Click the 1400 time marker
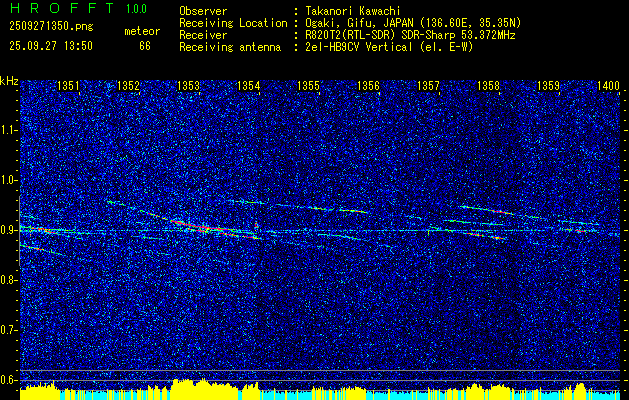629x400 pixels. [x=609, y=86]
